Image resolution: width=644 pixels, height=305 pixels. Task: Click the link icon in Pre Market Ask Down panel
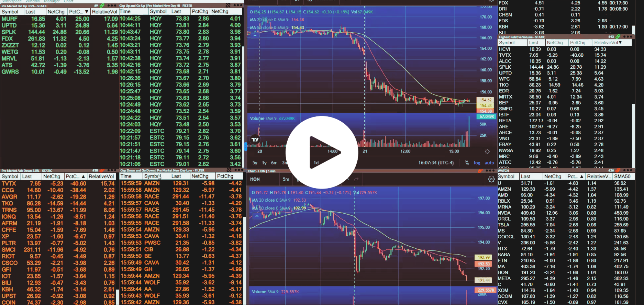[x=102, y=170]
